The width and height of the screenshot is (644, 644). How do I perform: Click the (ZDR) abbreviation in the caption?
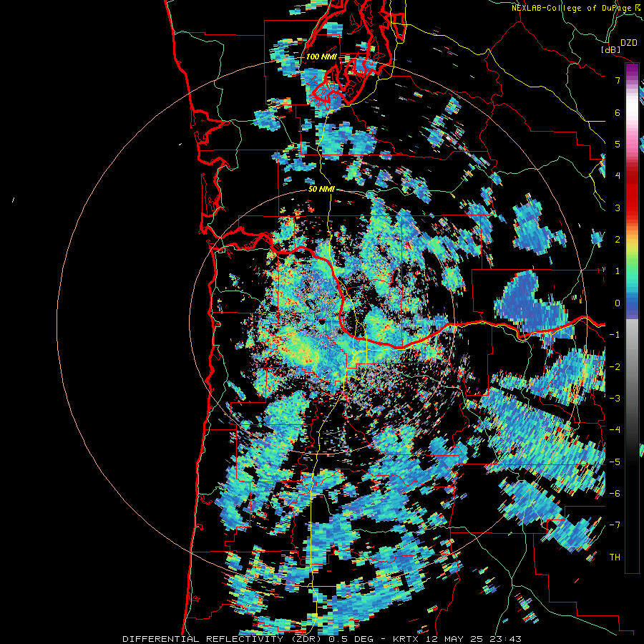(x=306, y=639)
